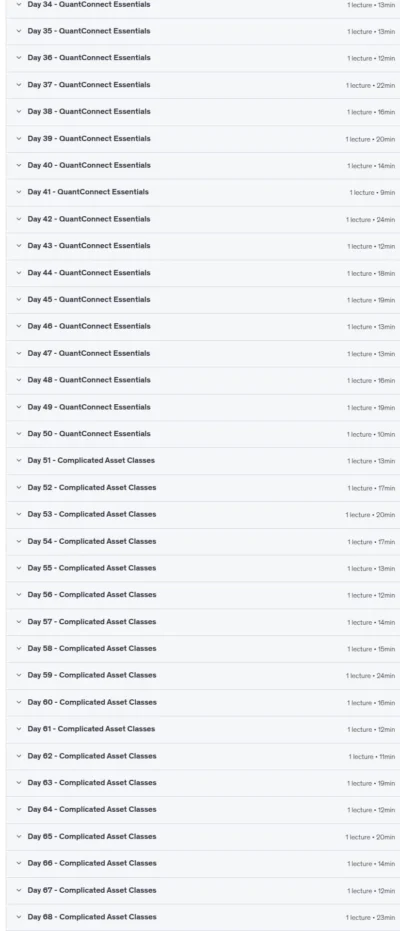400x931 pixels.
Task: Expand Day 59 Complicated Asset Classes chevron
Action: point(19,675)
